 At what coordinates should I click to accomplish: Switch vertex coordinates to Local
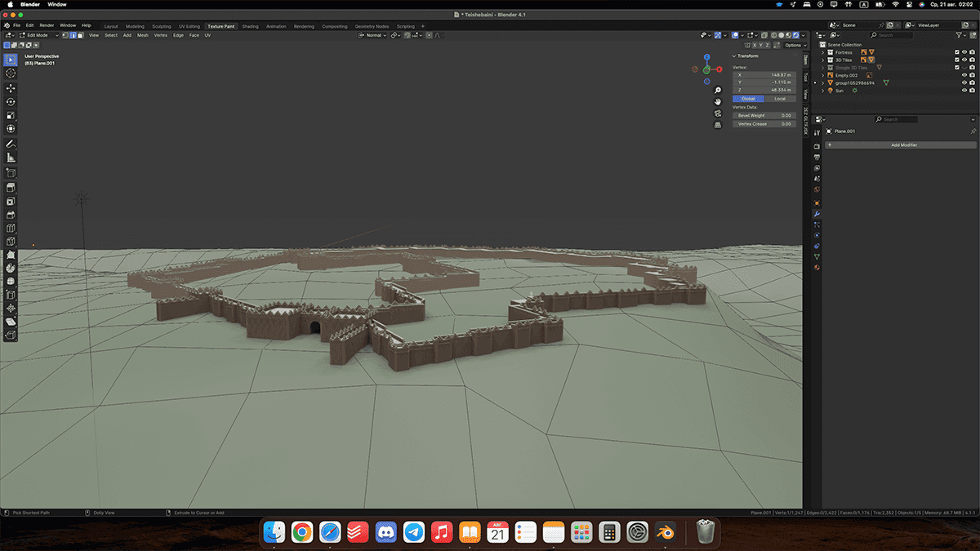click(x=780, y=99)
